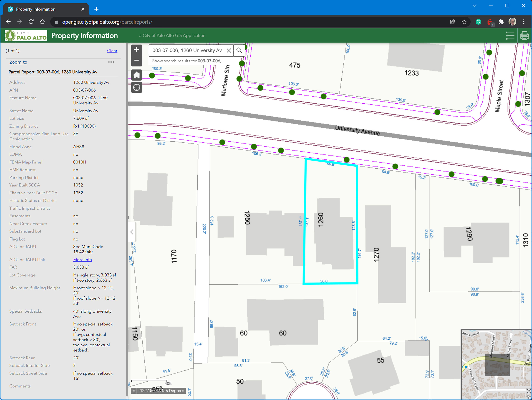The height and width of the screenshot is (400, 532).
Task: Select the Property Information browser tab
Action: coord(46,9)
